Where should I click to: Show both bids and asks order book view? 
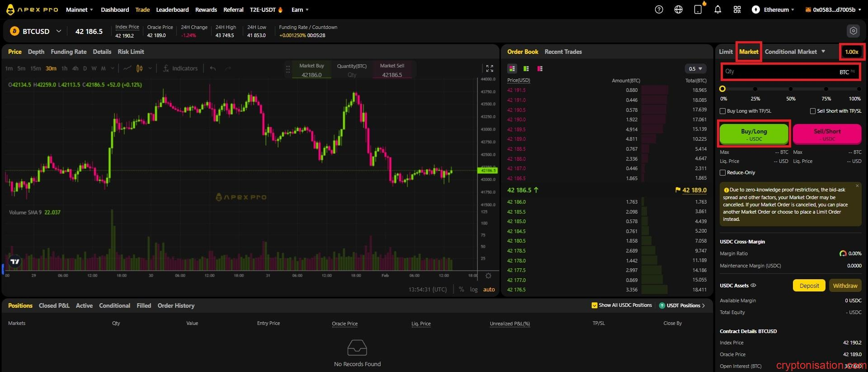tap(512, 69)
